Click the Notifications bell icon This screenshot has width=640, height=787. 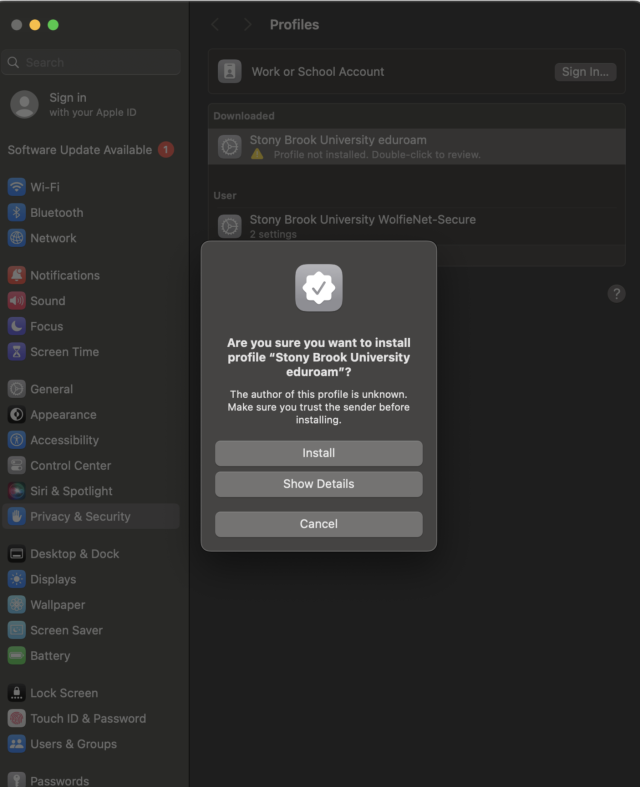17,275
